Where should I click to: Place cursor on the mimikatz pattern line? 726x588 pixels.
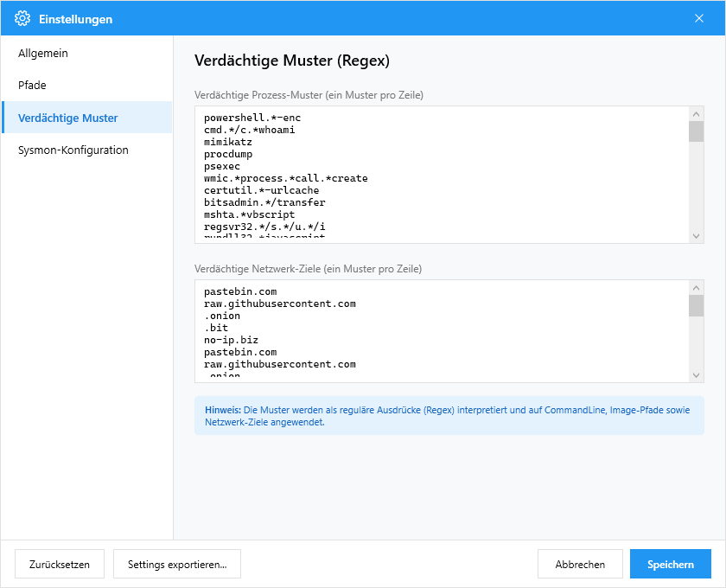[x=228, y=142]
